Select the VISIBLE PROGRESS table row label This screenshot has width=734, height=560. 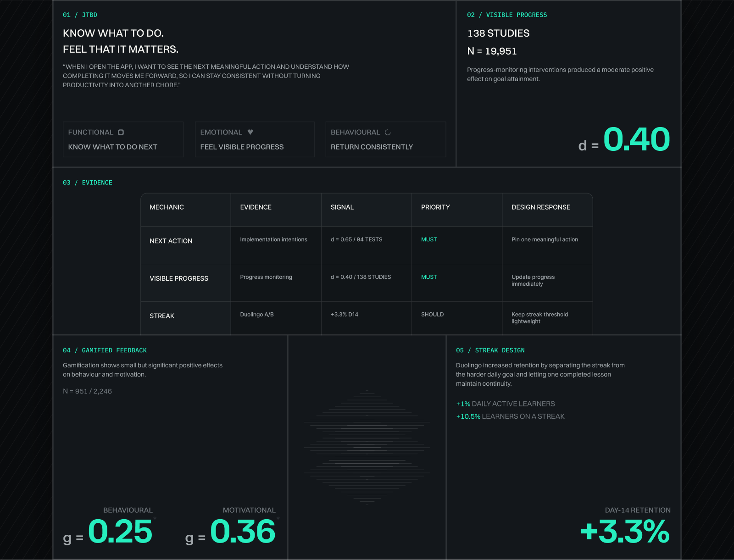(179, 278)
